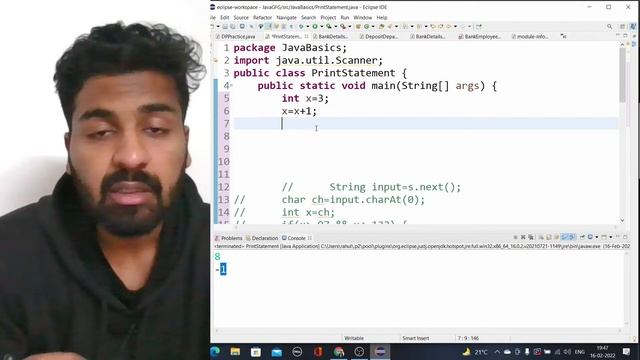Show the hidden editor tabs list
The width and height of the screenshot is (640, 360).
[564, 36]
